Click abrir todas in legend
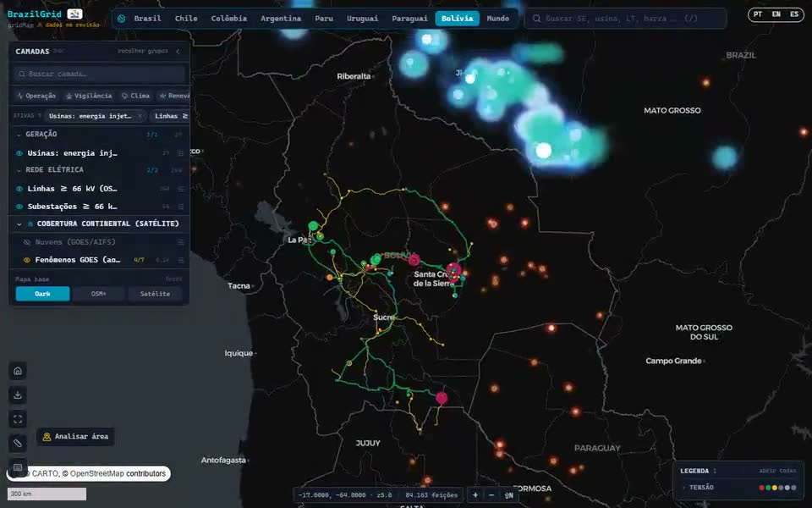This screenshot has width=812, height=508. click(x=777, y=471)
